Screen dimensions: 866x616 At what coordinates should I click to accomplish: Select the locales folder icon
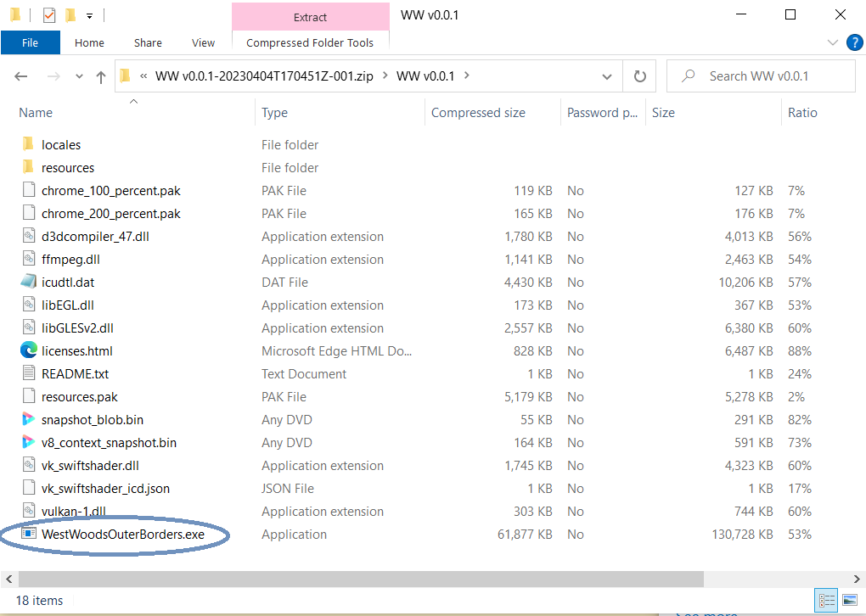pyautogui.click(x=28, y=144)
